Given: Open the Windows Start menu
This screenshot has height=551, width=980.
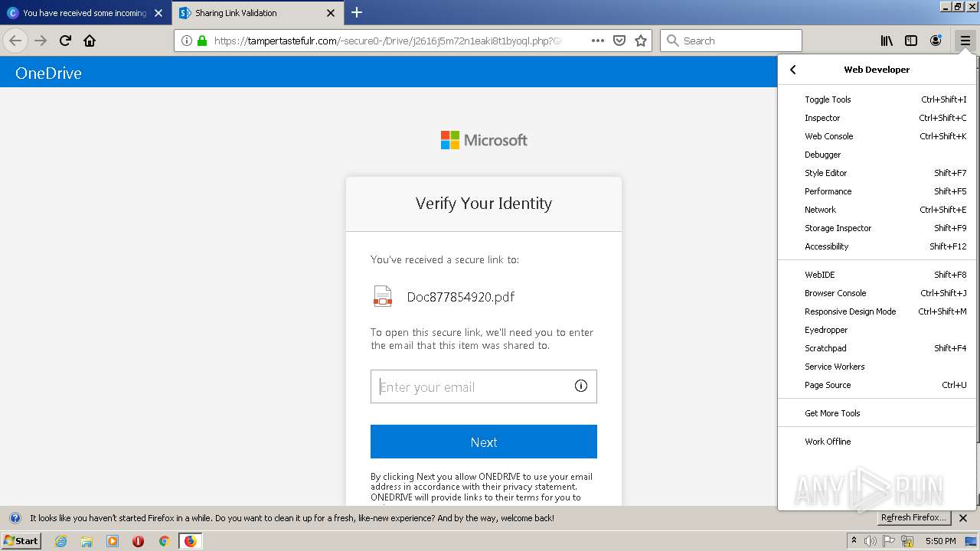Looking at the screenshot, I should (x=21, y=541).
